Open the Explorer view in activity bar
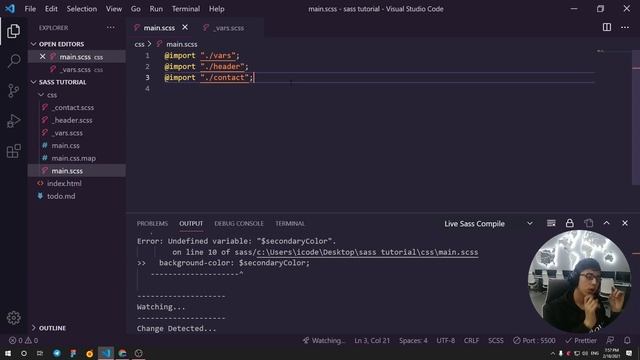The width and height of the screenshot is (640, 360). tap(13, 31)
